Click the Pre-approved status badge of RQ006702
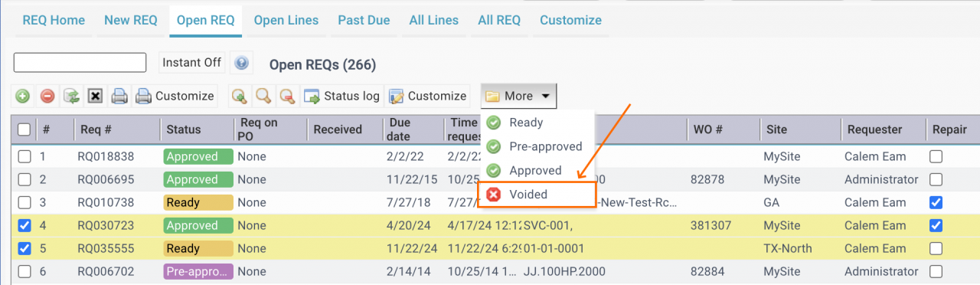This screenshot has height=285, width=980. click(198, 271)
